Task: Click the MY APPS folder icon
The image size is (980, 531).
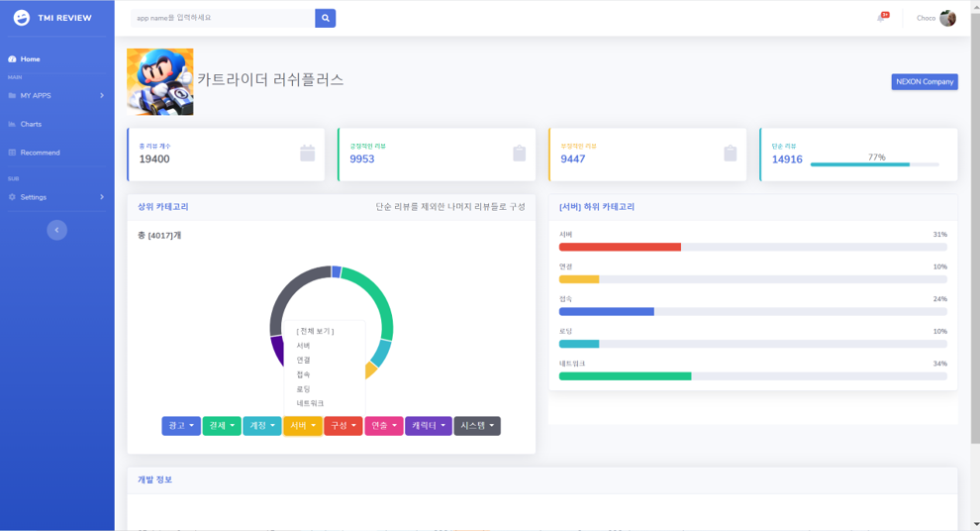Action: pyautogui.click(x=12, y=96)
